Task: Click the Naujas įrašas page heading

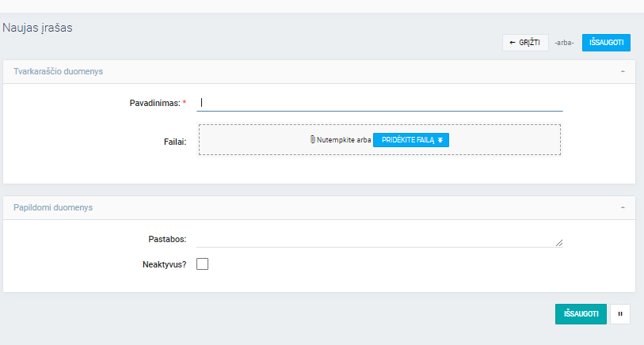Action: (38, 28)
